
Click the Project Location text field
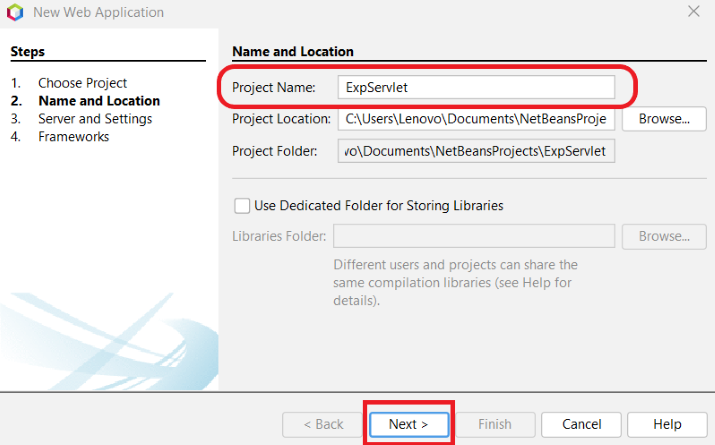(475, 119)
